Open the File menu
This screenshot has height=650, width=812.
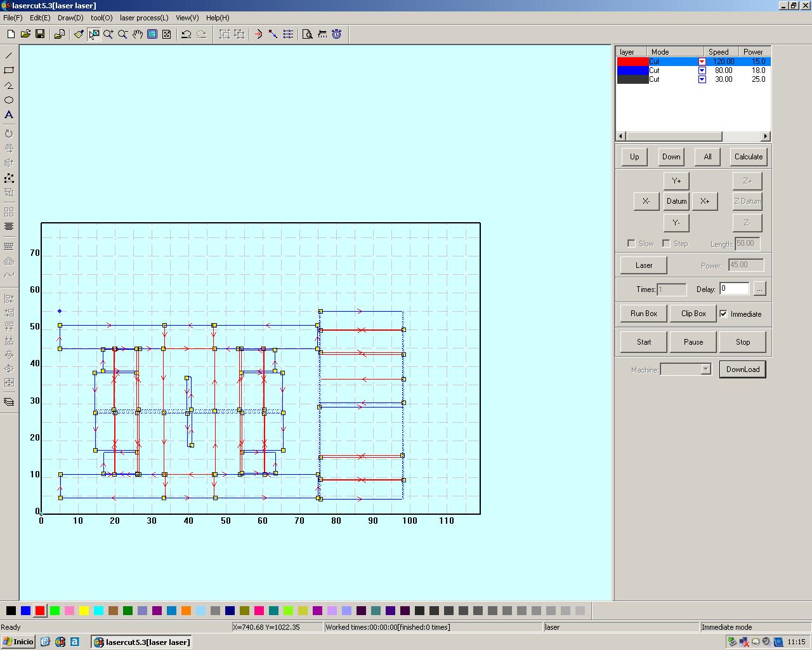(x=13, y=18)
